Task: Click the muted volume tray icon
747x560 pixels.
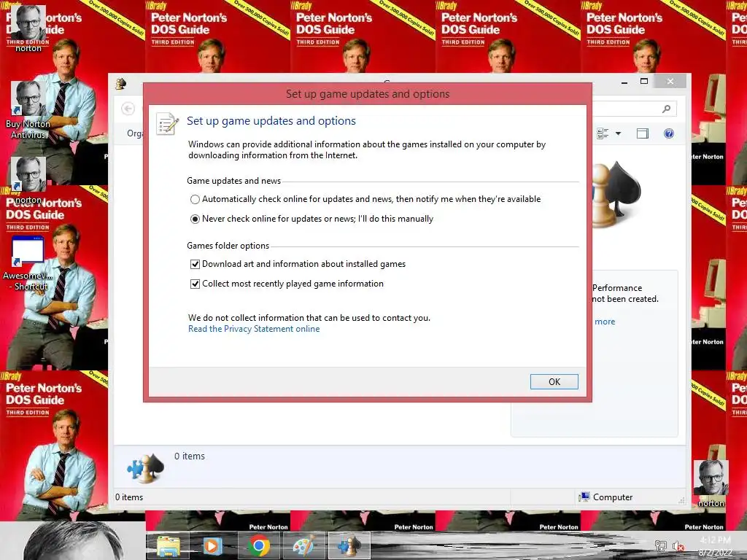Action: [678, 545]
